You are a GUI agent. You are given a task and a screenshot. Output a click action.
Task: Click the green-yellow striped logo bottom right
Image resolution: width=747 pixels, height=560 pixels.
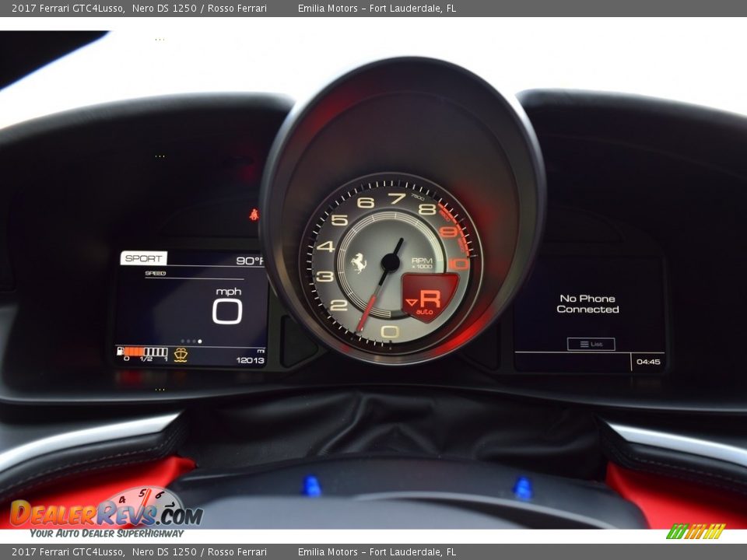coord(696,531)
